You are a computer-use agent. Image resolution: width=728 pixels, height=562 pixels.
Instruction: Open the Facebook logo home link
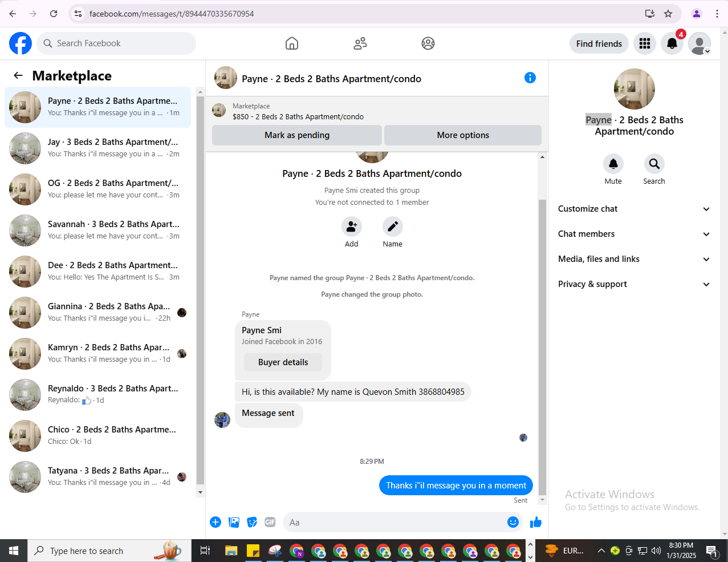coord(21,43)
